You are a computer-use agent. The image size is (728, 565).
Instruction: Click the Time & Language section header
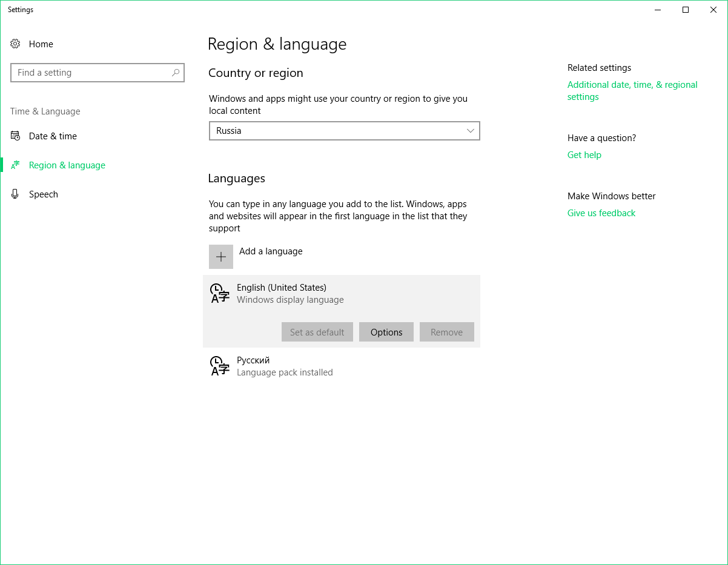tap(45, 111)
